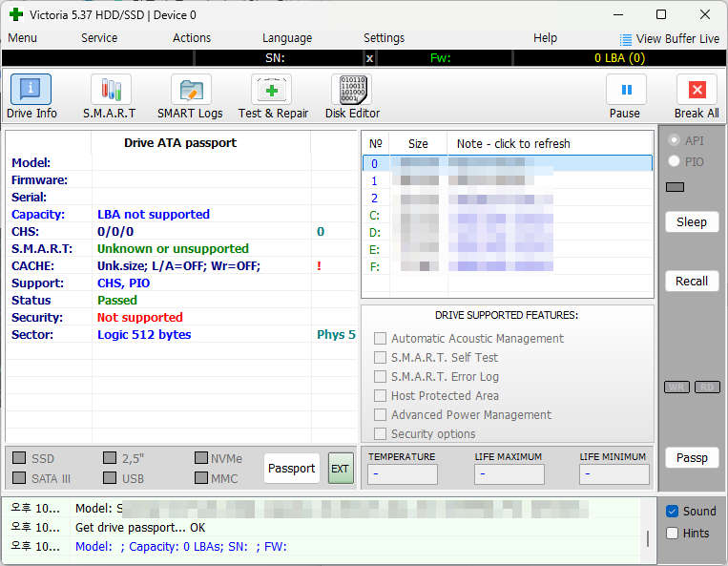Toggle S.M.A.R.T. Error Log checkbox
This screenshot has width=728, height=566.
[380, 376]
